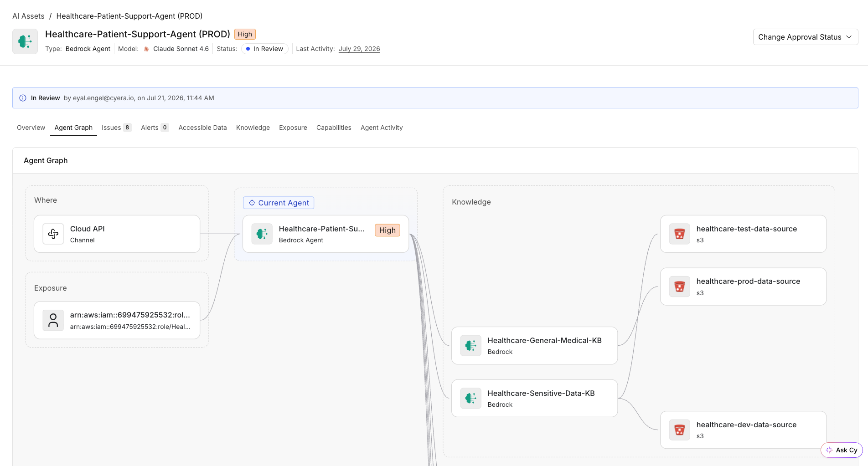Select the Cloud API channel node
The height and width of the screenshot is (466, 868).
coord(117,234)
